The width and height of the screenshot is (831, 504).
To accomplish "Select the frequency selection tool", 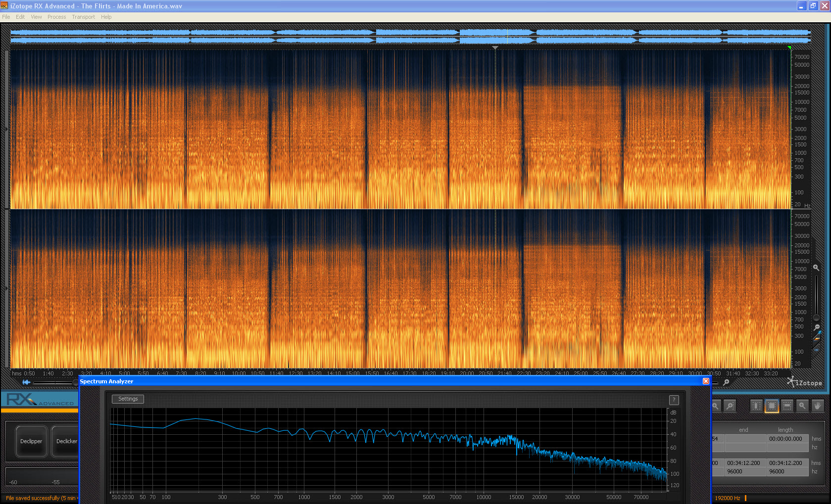I will (x=787, y=406).
